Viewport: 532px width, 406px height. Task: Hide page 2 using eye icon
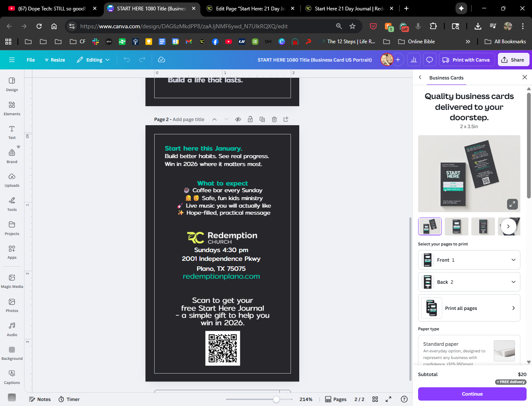pyautogui.click(x=238, y=119)
